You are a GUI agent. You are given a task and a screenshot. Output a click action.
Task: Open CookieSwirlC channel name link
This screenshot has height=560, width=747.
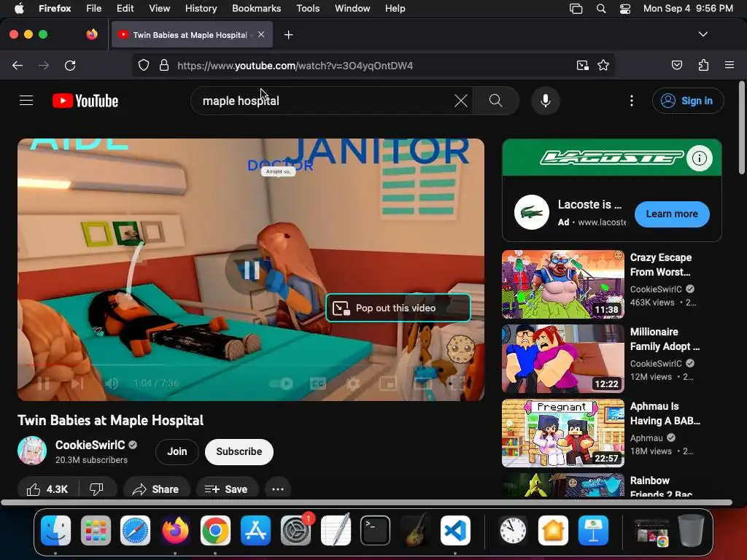(x=90, y=445)
